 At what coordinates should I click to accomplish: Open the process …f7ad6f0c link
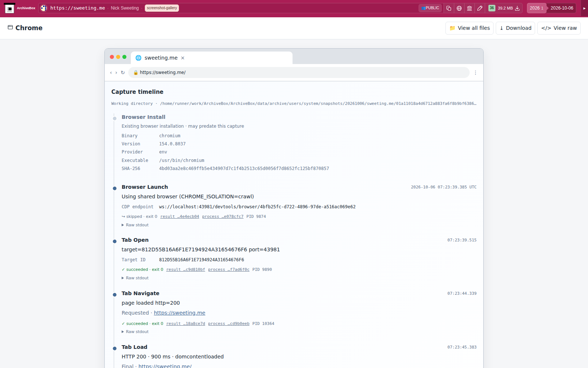(229, 269)
